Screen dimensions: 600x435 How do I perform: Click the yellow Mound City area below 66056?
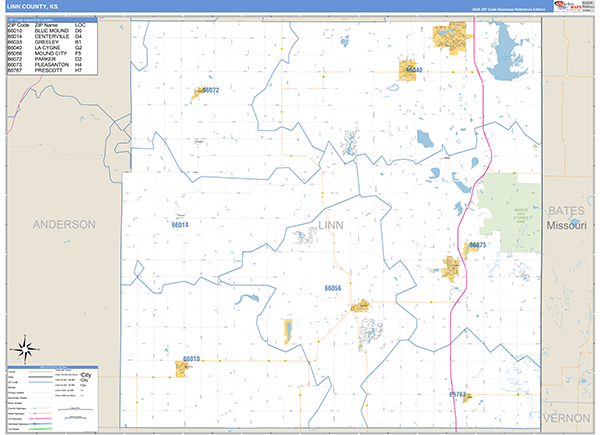point(360,306)
